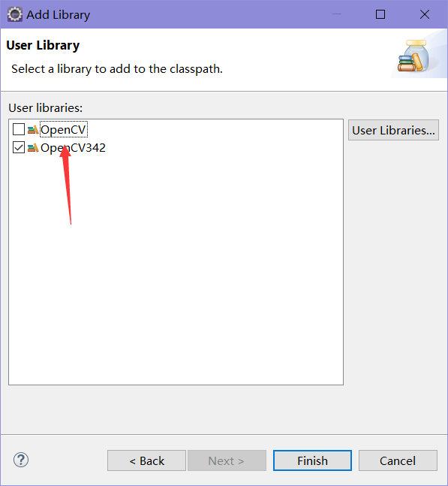Open help via the question mark icon
448x486 pixels.
tap(21, 460)
